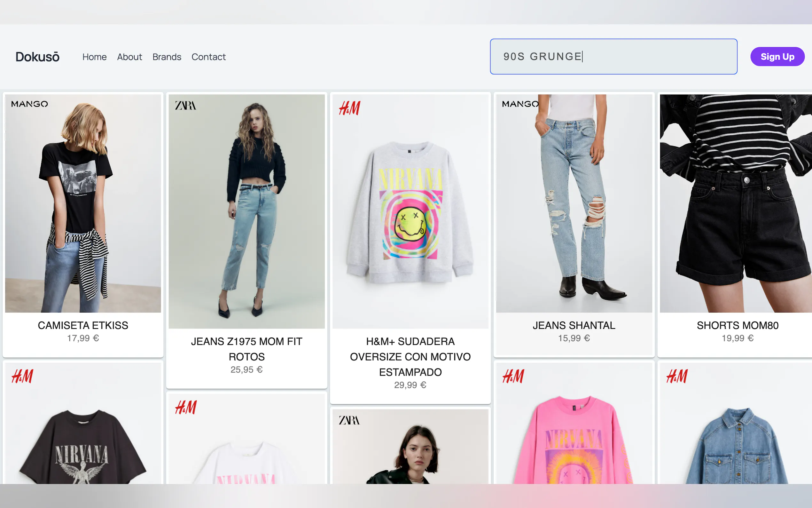Click the Zara logo on mom fit jeans card
The height and width of the screenshot is (508, 812).
(185, 106)
